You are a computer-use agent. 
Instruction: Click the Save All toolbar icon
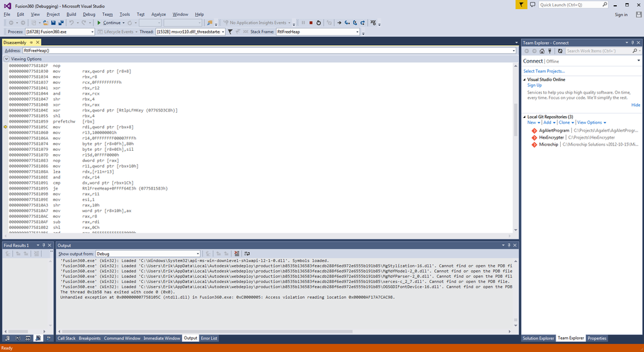(61, 23)
